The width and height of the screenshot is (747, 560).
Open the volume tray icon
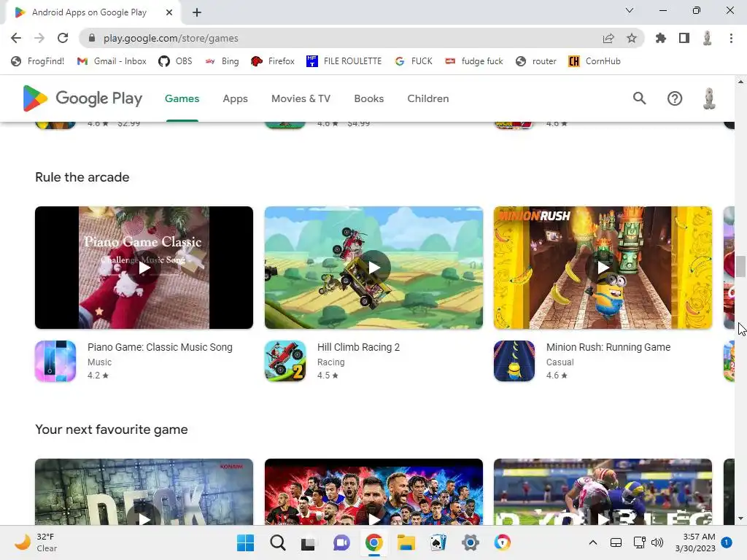pyautogui.click(x=657, y=542)
